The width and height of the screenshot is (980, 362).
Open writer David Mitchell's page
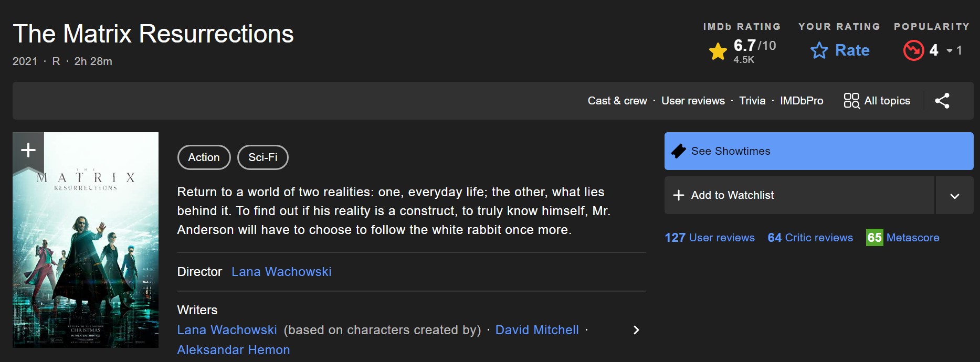point(537,330)
